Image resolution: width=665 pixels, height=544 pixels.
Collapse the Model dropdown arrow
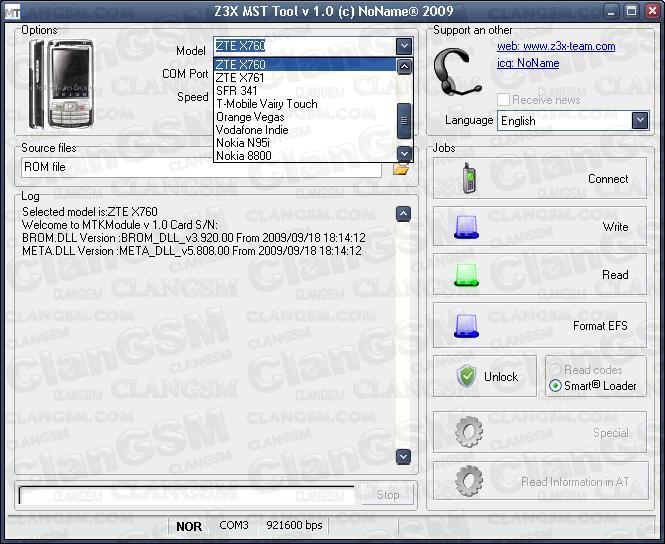pyautogui.click(x=404, y=46)
